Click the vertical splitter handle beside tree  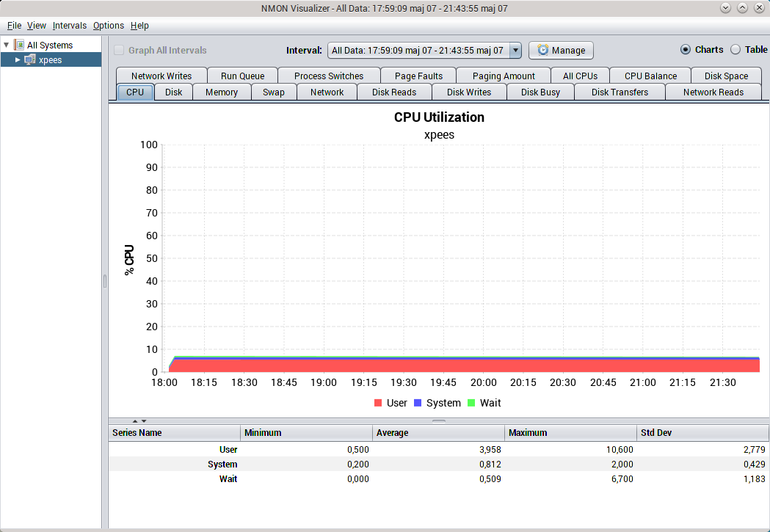tap(104, 281)
